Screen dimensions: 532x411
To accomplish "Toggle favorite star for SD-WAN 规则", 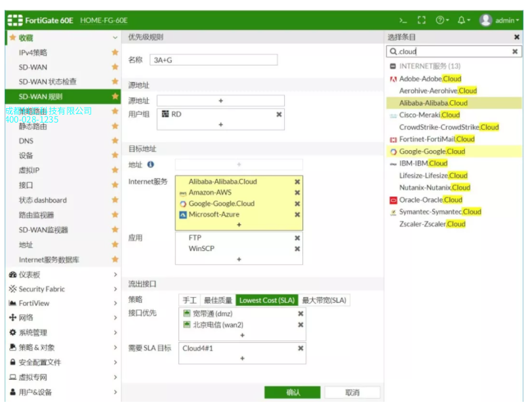I will point(115,96).
